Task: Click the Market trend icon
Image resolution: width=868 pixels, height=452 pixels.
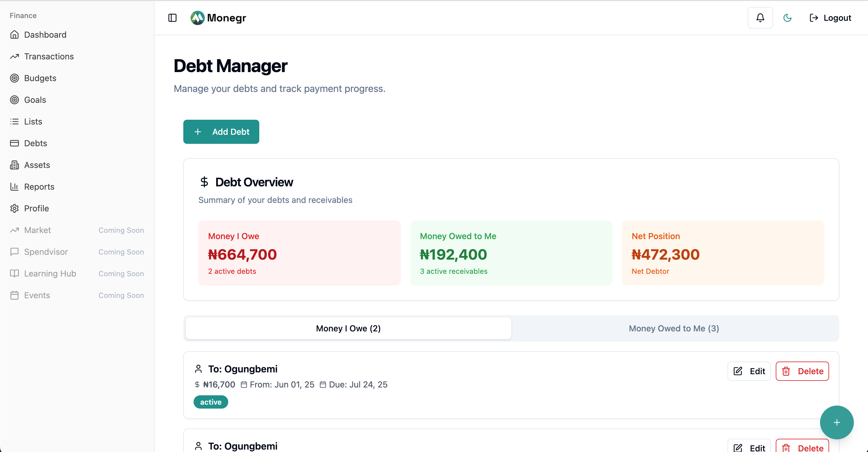Action: 14,230
